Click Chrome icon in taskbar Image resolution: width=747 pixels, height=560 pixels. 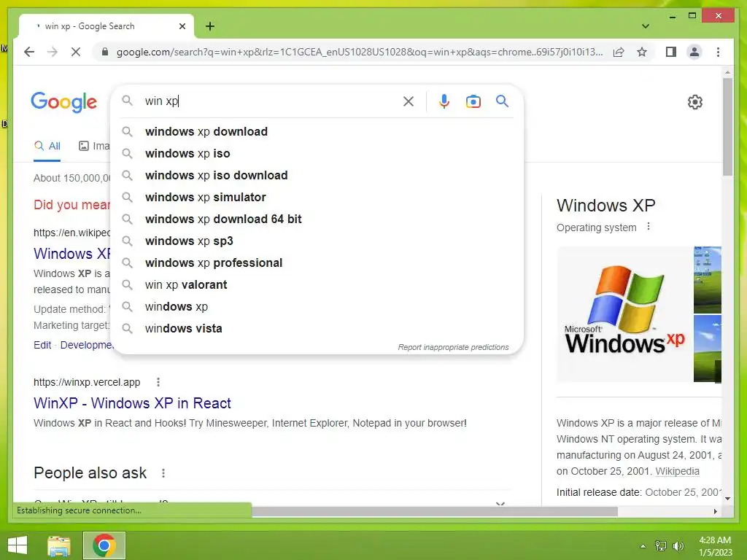tap(104, 545)
